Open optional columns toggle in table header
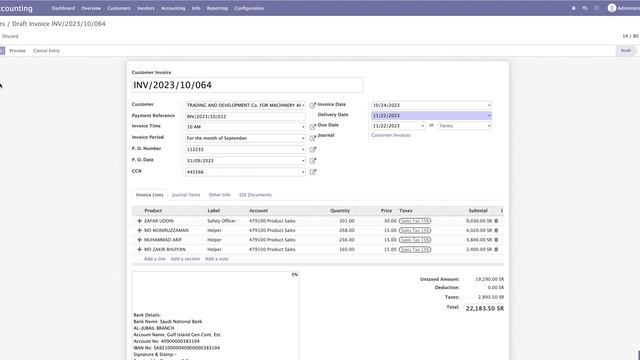This screenshot has height=360, width=640. pyautogui.click(x=502, y=211)
